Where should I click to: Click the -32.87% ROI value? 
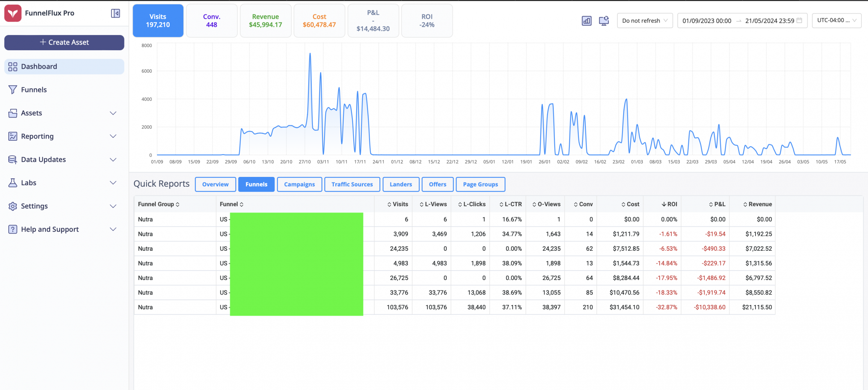pos(667,307)
